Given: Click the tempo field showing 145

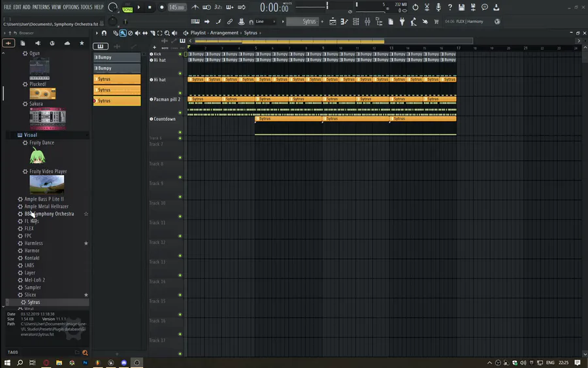Looking at the screenshot, I should pos(176,7).
